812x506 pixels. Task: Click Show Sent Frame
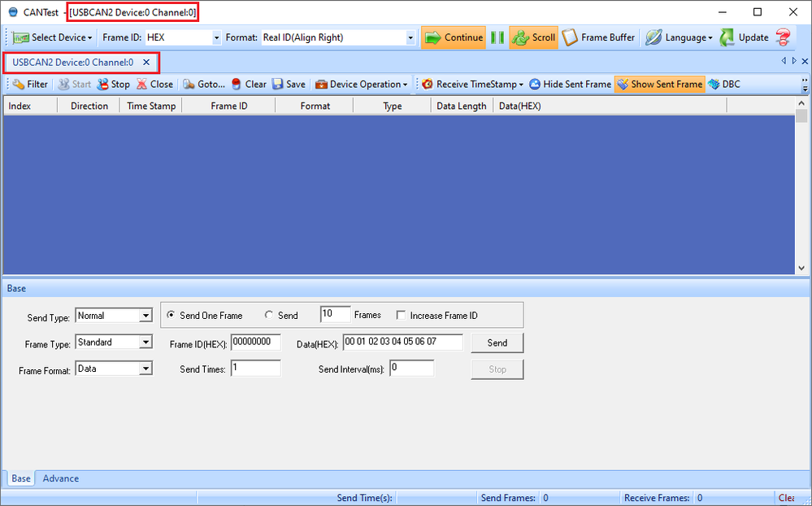click(x=660, y=85)
